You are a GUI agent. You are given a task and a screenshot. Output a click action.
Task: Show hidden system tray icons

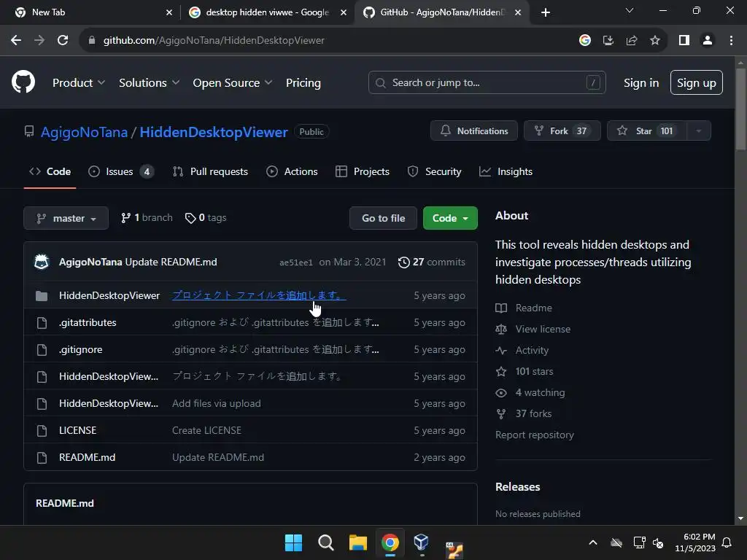click(593, 542)
